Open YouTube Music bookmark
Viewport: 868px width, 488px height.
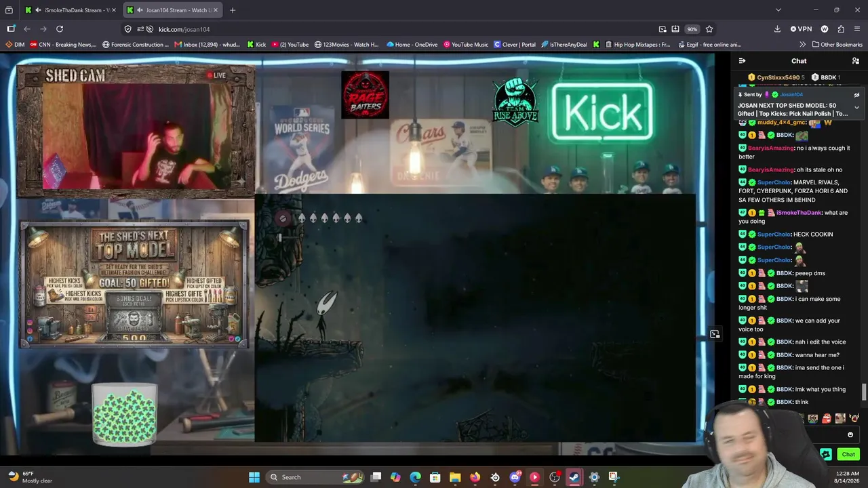coord(466,45)
